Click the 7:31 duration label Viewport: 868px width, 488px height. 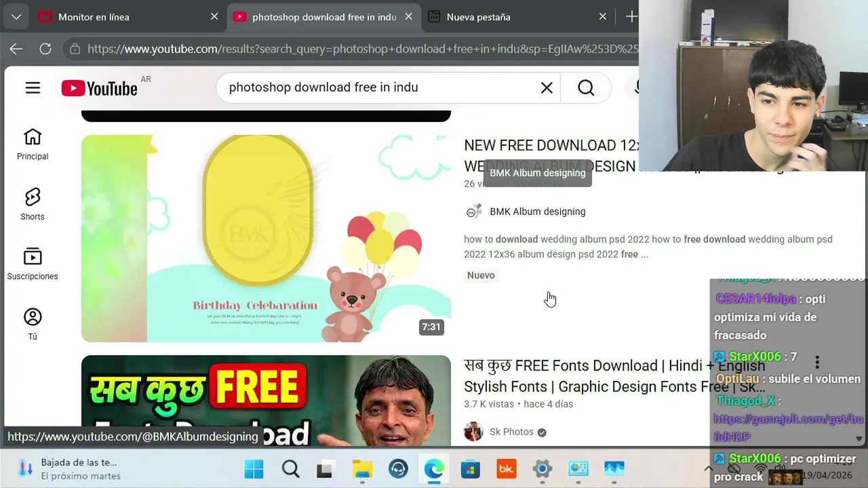click(x=431, y=327)
